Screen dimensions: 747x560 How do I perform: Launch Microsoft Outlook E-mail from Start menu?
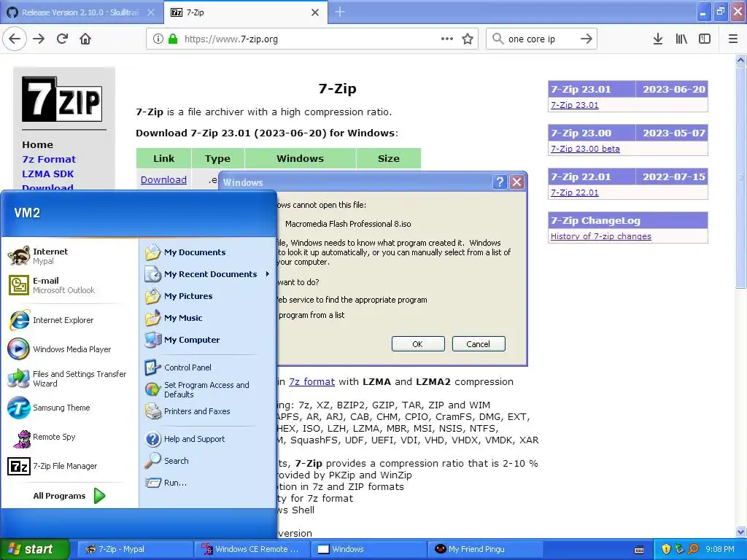[52, 285]
